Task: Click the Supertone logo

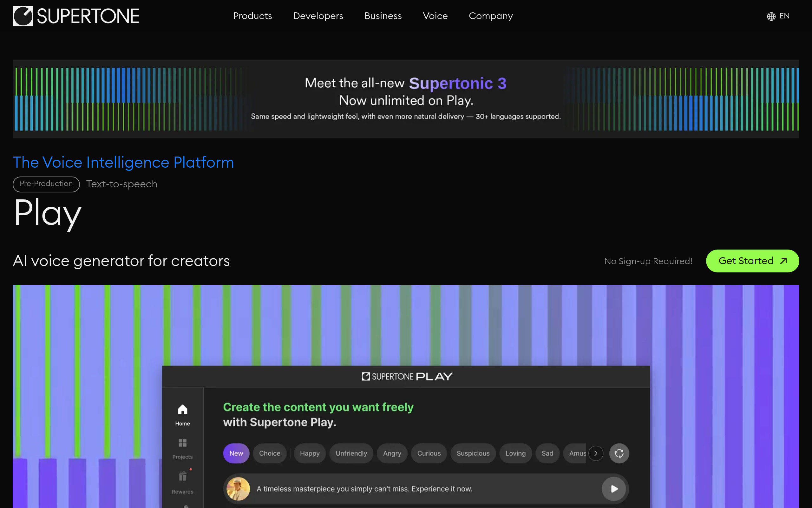Action: point(76,16)
